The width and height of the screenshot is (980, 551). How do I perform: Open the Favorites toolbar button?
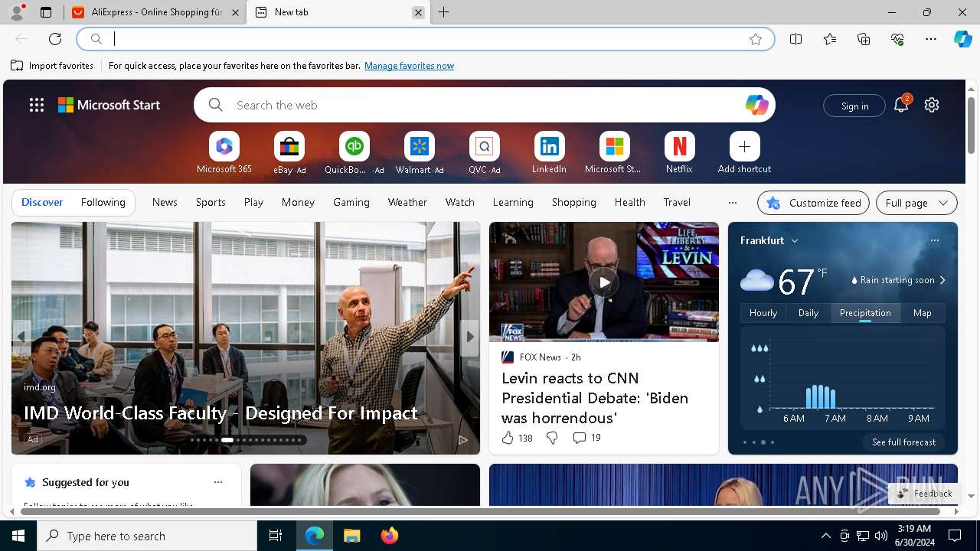click(x=830, y=39)
